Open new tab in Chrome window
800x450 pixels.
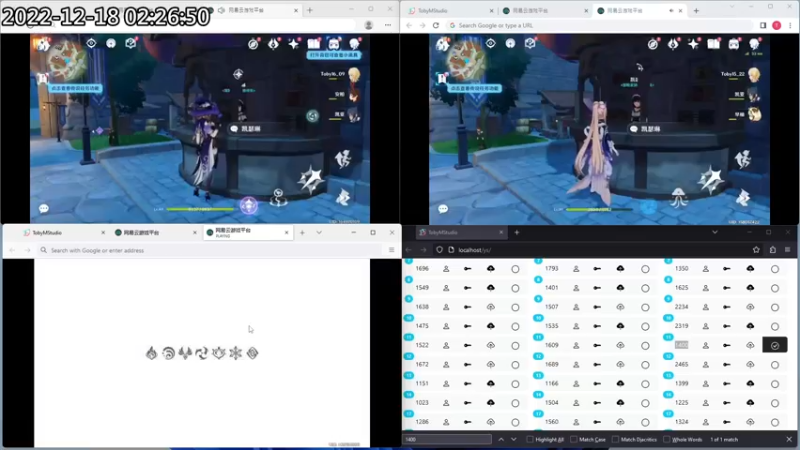696,11
